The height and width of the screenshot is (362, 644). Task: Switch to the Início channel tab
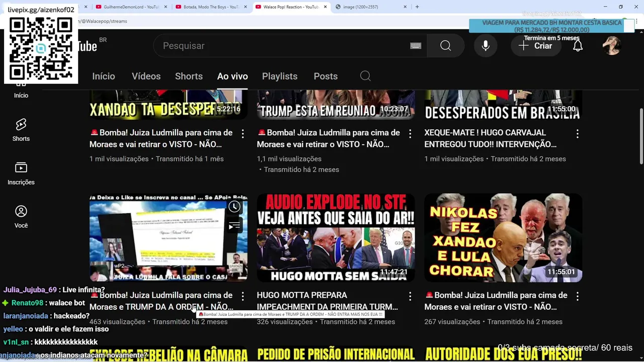104,76
